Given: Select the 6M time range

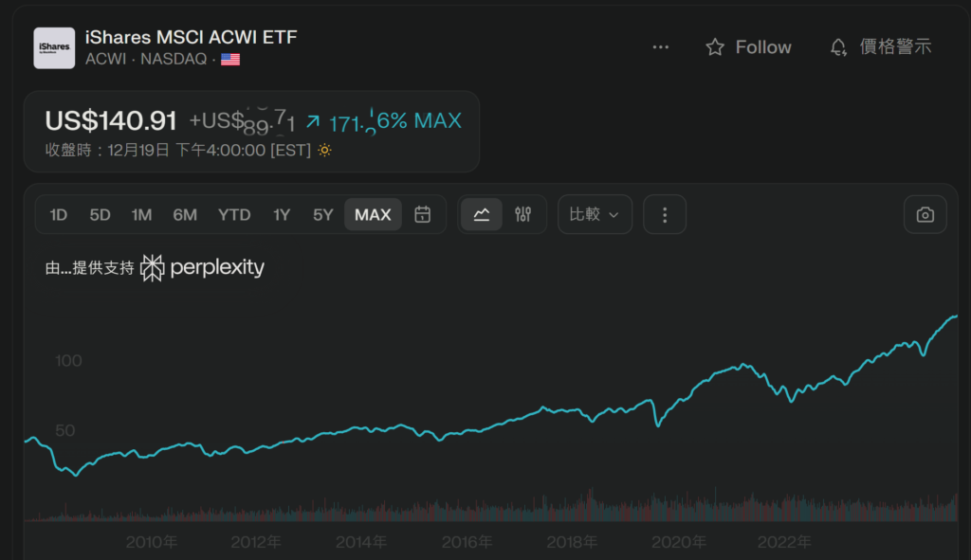Looking at the screenshot, I should [x=185, y=215].
